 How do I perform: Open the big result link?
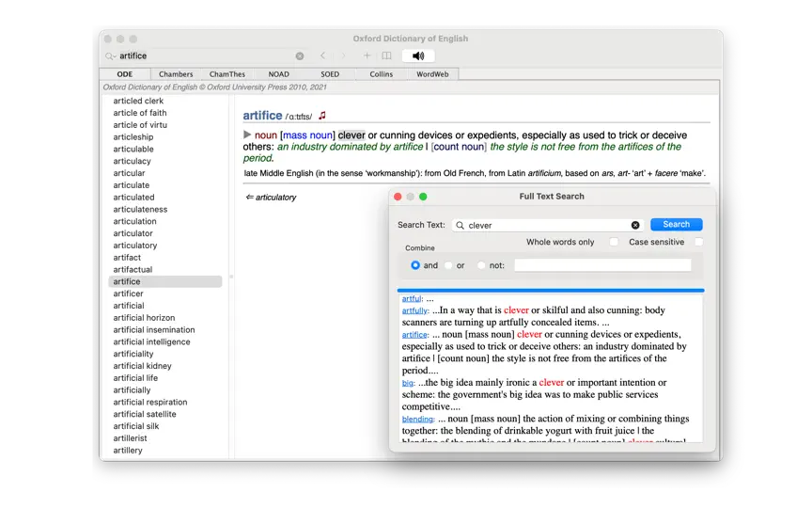(x=408, y=383)
